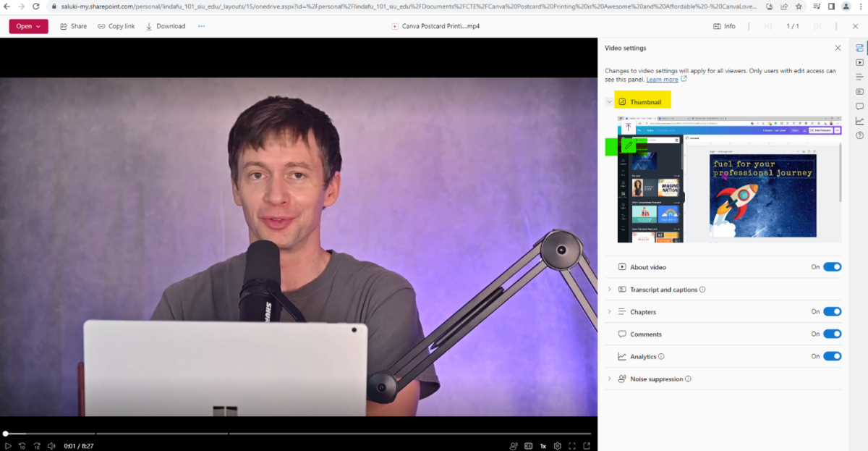Turn off Chapters
The width and height of the screenshot is (868, 451).
(833, 311)
